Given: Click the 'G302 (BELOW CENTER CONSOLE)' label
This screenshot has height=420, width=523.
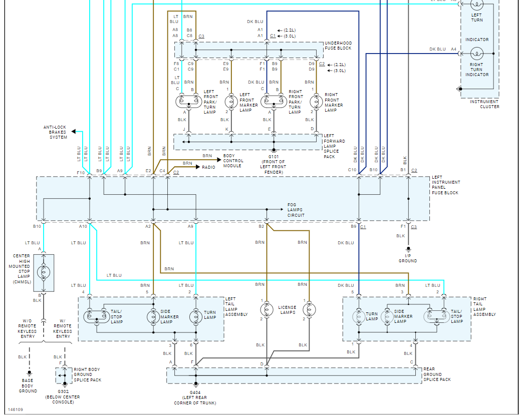Looking at the screenshot, I should [63, 397].
